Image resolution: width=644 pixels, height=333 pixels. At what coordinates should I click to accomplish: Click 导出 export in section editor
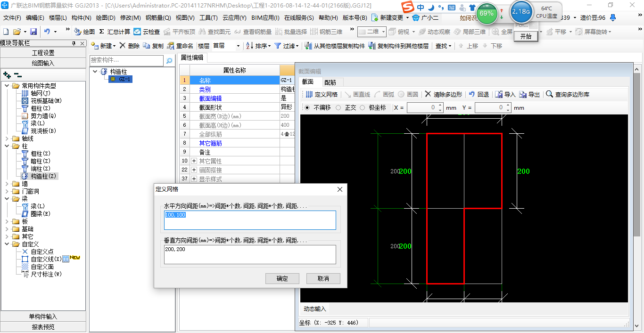point(529,94)
